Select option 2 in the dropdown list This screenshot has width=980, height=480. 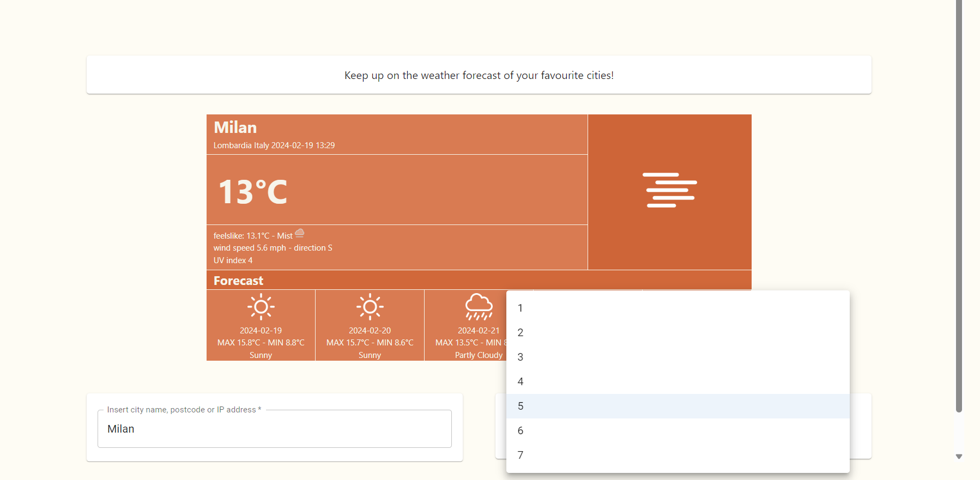[x=678, y=332]
